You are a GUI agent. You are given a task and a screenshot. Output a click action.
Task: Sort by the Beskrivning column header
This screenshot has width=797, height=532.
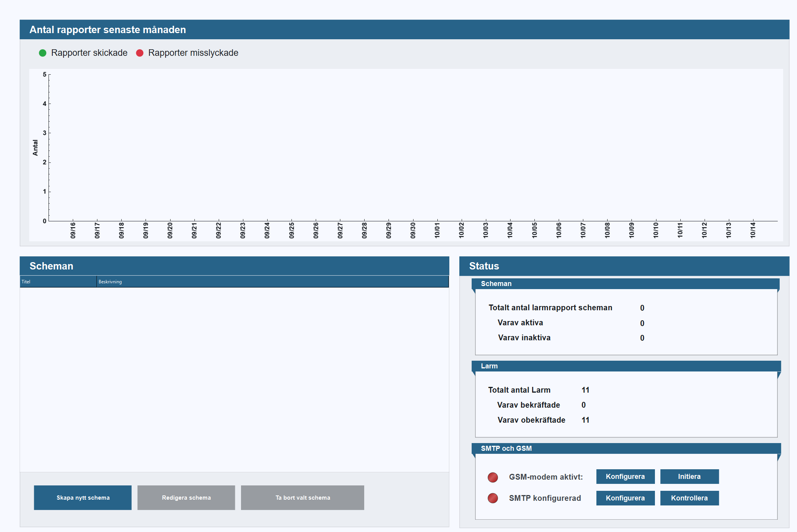[x=272, y=282]
